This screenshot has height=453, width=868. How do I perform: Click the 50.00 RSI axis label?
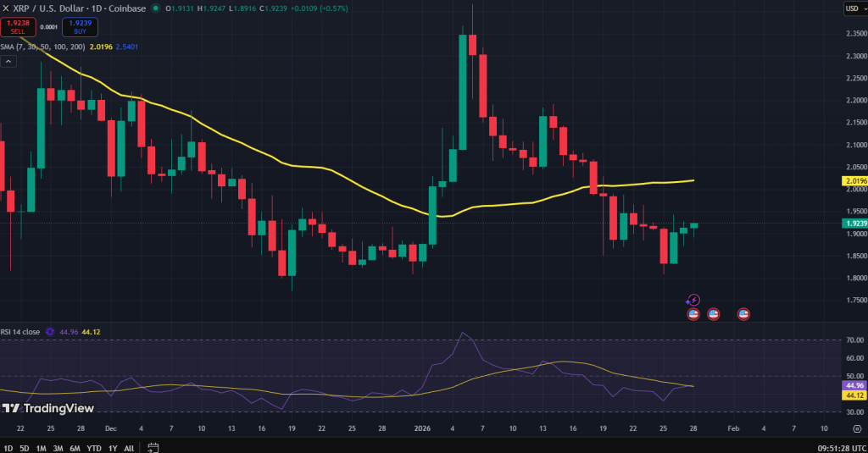(855, 376)
